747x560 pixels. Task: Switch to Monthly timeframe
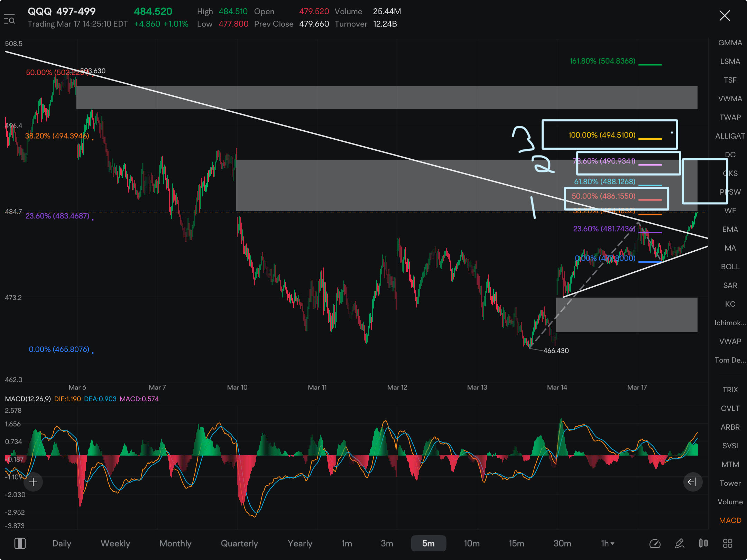pyautogui.click(x=175, y=543)
